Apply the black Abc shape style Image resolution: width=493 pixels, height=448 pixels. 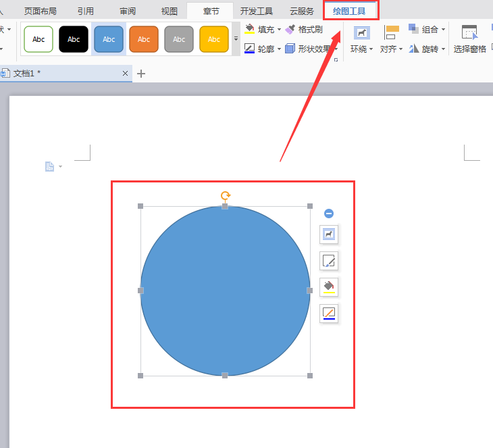coord(74,39)
